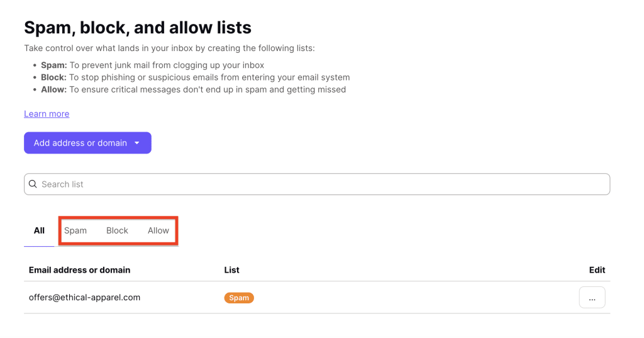This screenshot has width=644, height=338.
Task: Switch to the Block tab
Action: pos(117,230)
